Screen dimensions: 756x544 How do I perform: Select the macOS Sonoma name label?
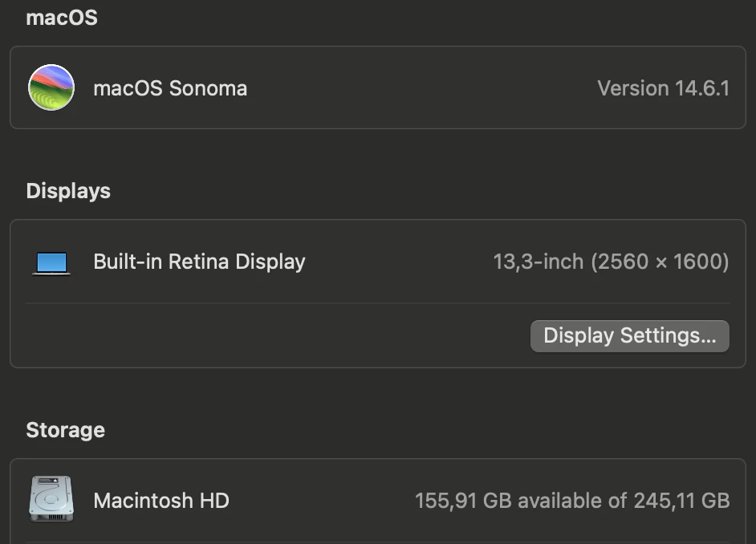170,88
